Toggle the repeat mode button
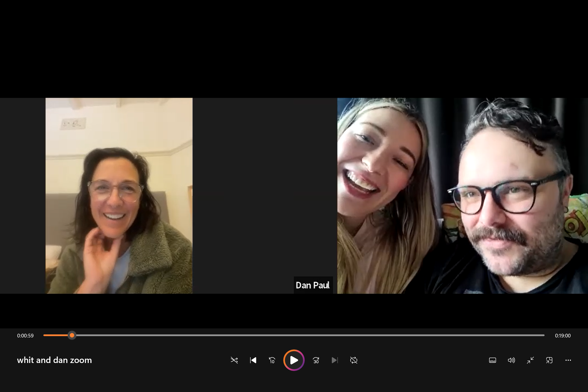The height and width of the screenshot is (392, 588). pos(354,360)
